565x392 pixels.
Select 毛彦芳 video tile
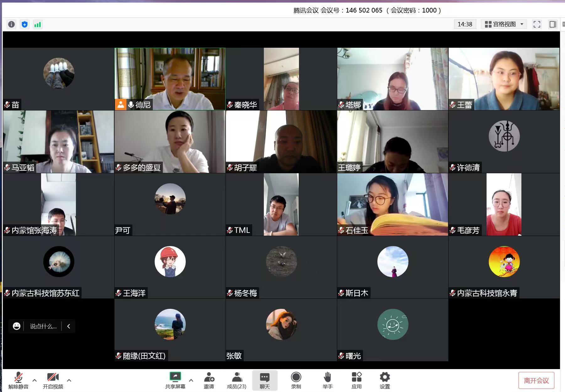tap(504, 204)
